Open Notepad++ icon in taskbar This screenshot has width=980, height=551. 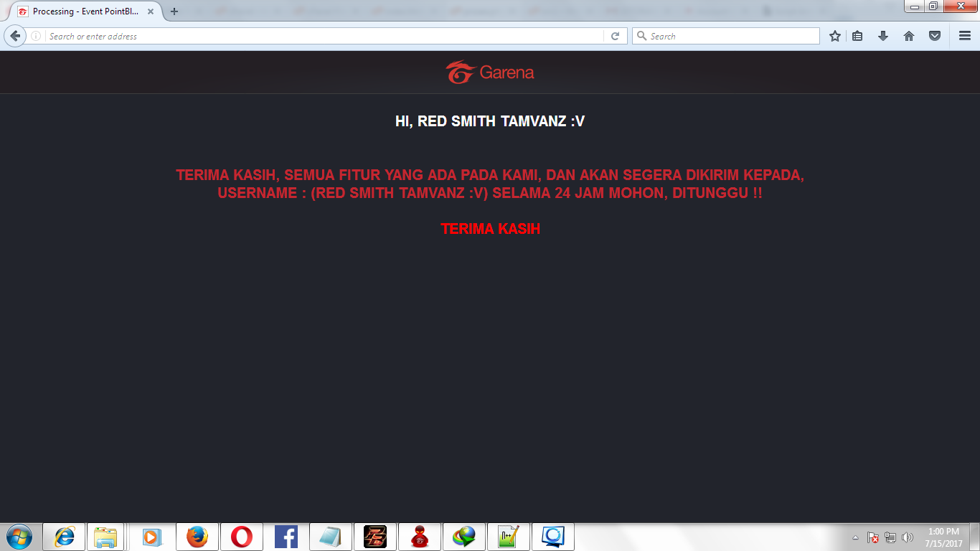click(x=509, y=537)
